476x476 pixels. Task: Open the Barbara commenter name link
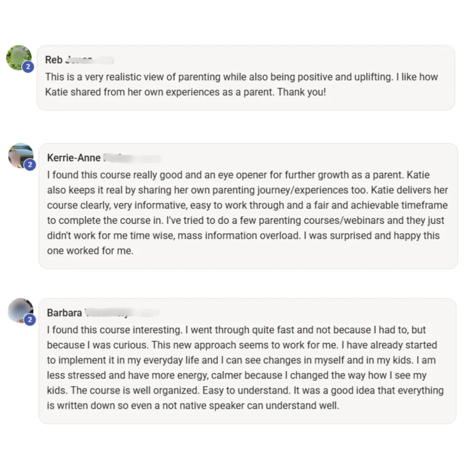(x=64, y=313)
